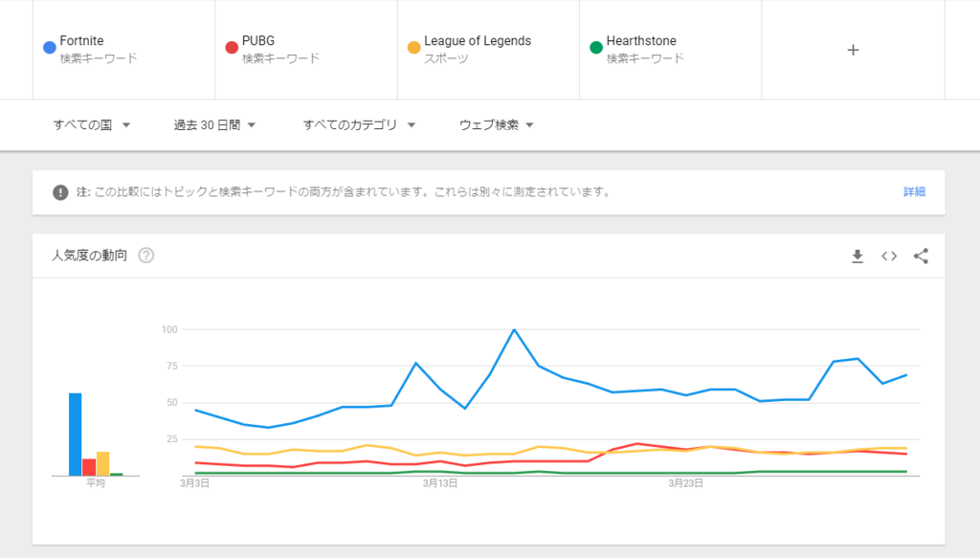Viewport: 980px width, 558px height.
Task: Click the 3月23日 date axis label
Action: [685, 483]
